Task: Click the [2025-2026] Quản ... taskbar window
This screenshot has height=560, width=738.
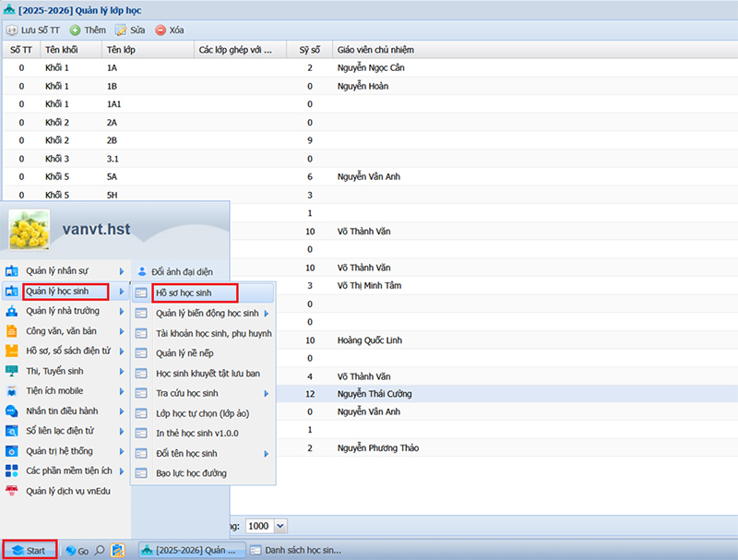Action: [x=191, y=550]
